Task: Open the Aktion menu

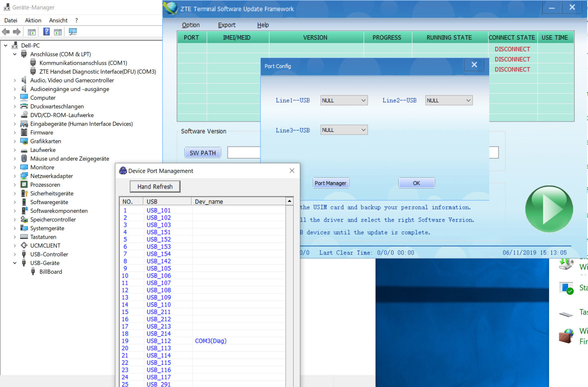Action: 33,20
